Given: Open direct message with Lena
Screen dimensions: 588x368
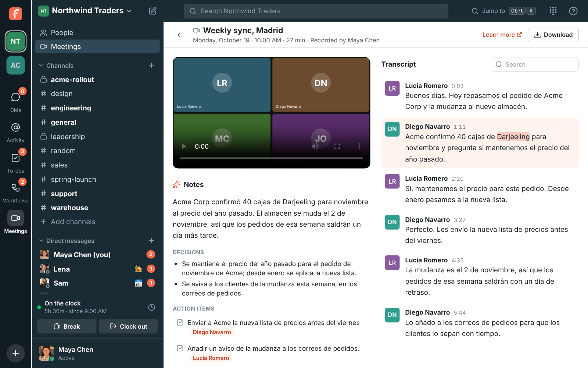Looking at the screenshot, I should (97, 269).
